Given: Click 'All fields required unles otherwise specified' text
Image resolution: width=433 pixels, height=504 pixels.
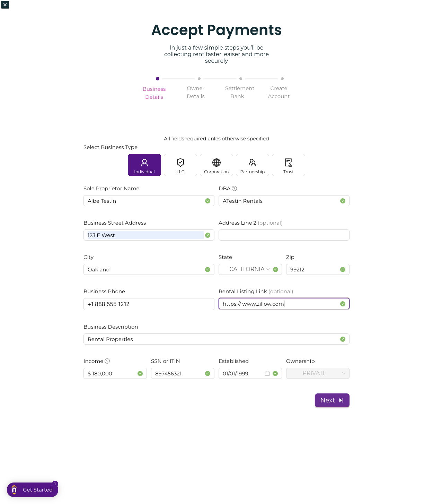Looking at the screenshot, I should [216, 139].
